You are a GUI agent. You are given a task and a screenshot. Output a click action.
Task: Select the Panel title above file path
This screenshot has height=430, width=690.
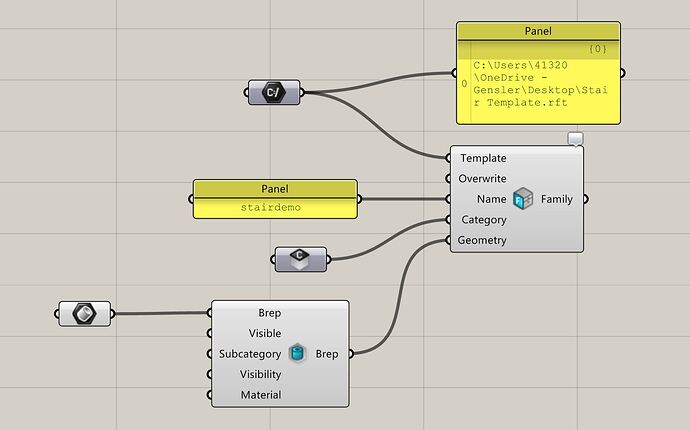[538, 31]
